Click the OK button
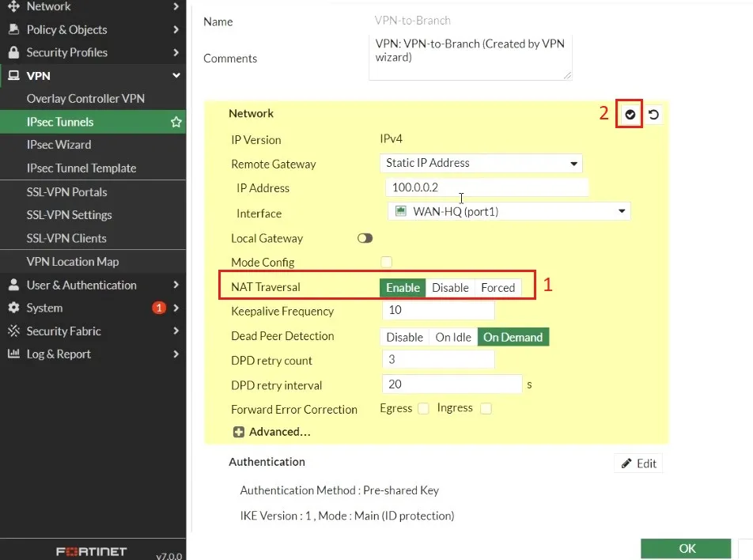 685,548
